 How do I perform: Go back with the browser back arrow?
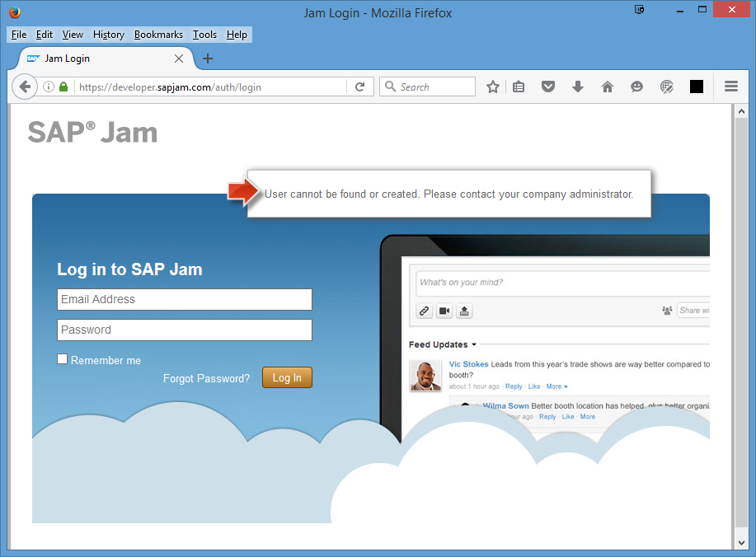pos(25,87)
